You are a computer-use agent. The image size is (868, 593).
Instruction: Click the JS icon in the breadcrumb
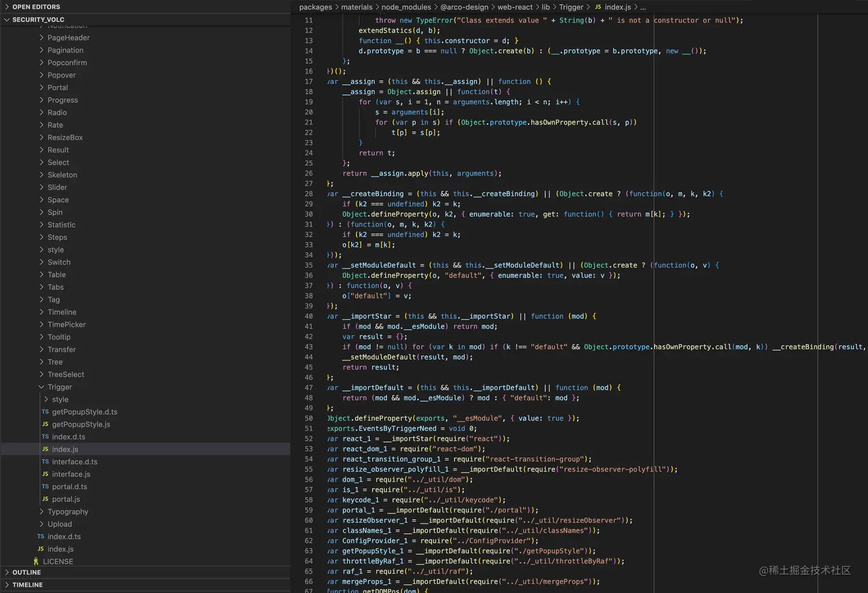click(x=598, y=7)
